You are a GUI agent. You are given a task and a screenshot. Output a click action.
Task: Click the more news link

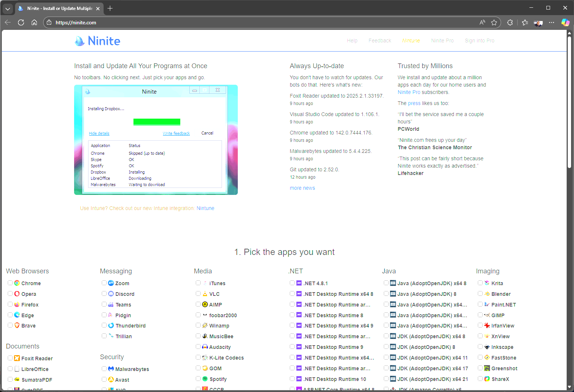tap(302, 188)
